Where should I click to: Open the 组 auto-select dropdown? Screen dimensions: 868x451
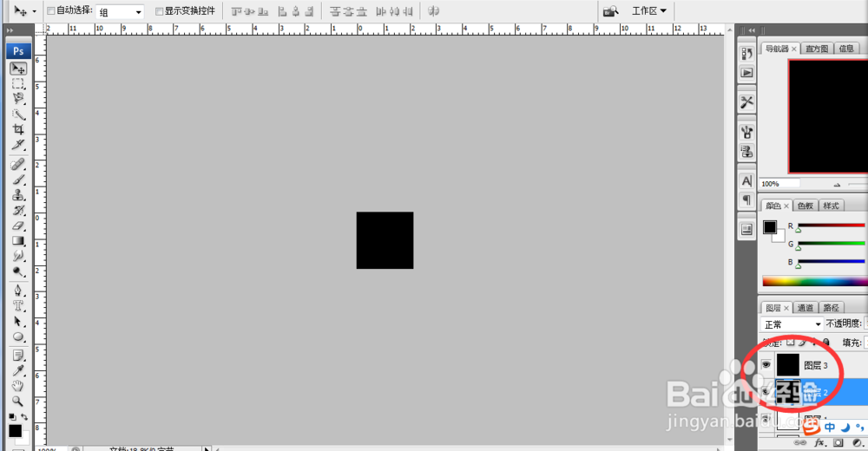pyautogui.click(x=120, y=11)
